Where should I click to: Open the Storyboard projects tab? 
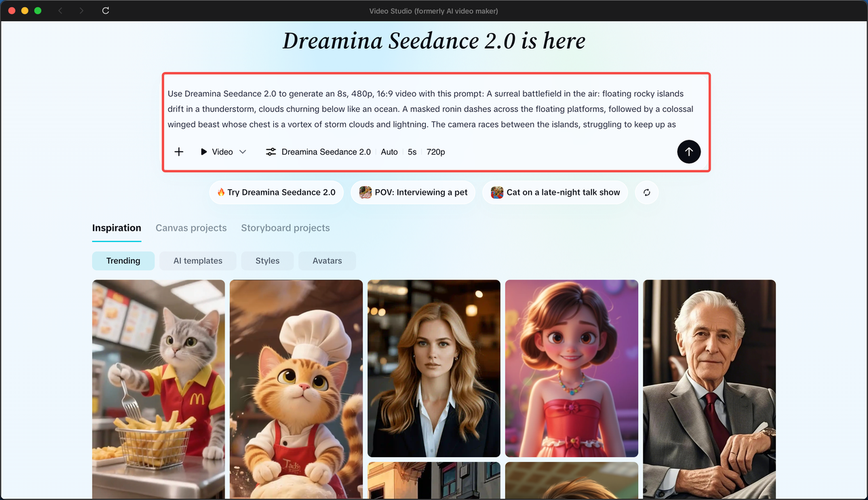(x=285, y=228)
